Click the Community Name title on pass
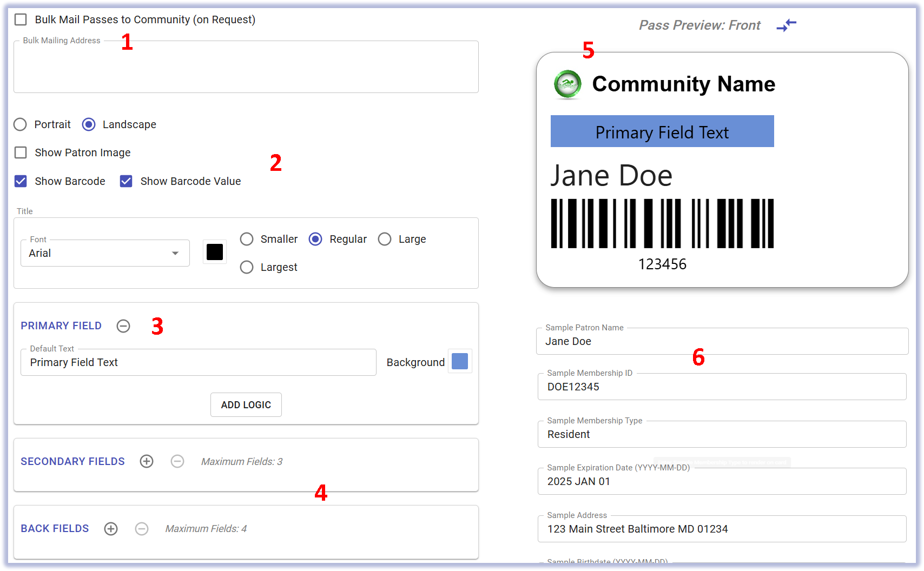Viewport: 924px width, 571px height. point(684,84)
